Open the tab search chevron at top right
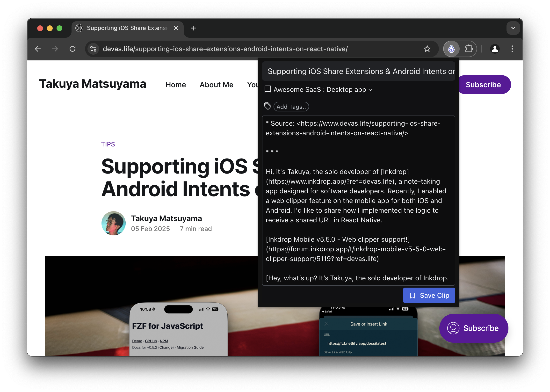Image resolution: width=550 pixels, height=392 pixels. tap(513, 28)
